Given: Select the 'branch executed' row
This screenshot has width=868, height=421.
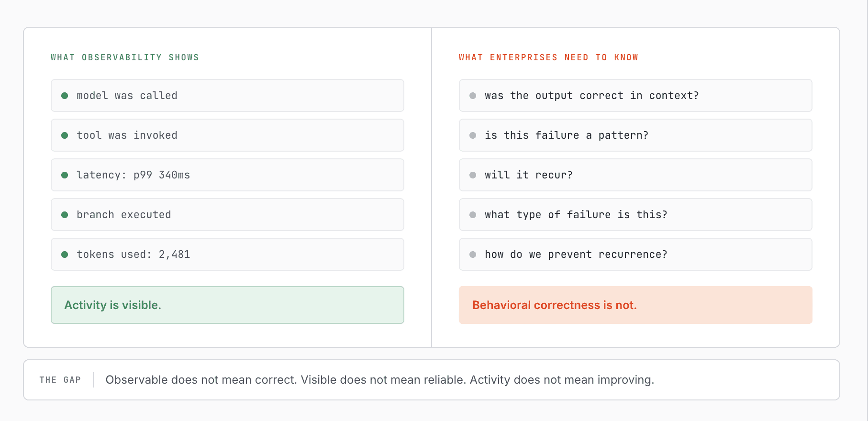Looking at the screenshot, I should point(227,215).
